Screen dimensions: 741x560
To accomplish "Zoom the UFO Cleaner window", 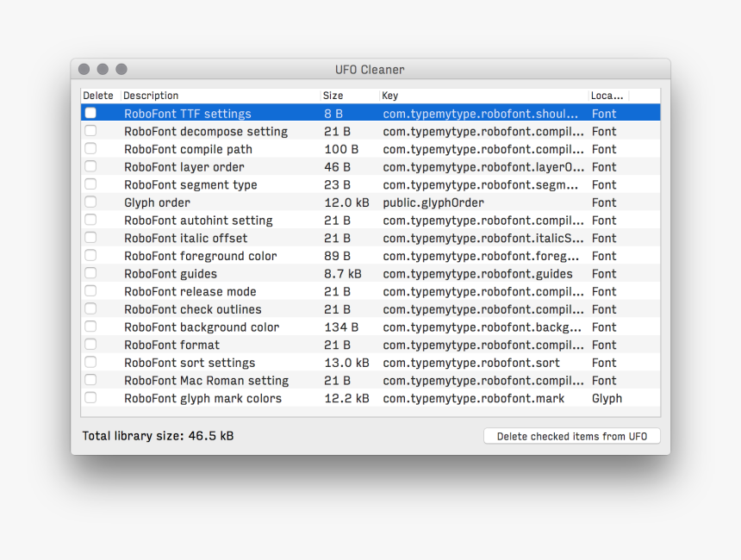I will click(x=121, y=70).
